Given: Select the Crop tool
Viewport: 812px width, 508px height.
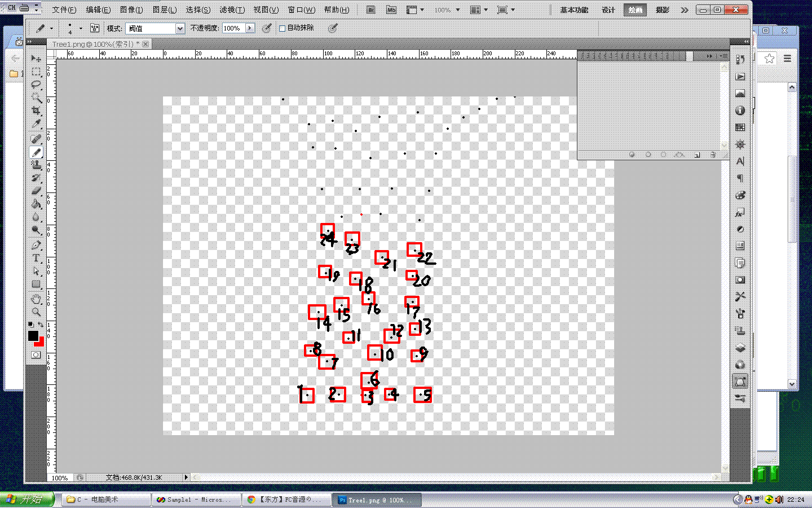Looking at the screenshot, I should [x=36, y=111].
